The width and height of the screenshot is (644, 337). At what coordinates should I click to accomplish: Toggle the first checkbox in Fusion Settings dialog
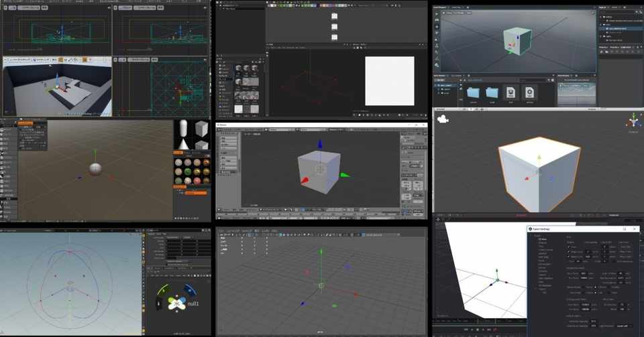(569, 247)
